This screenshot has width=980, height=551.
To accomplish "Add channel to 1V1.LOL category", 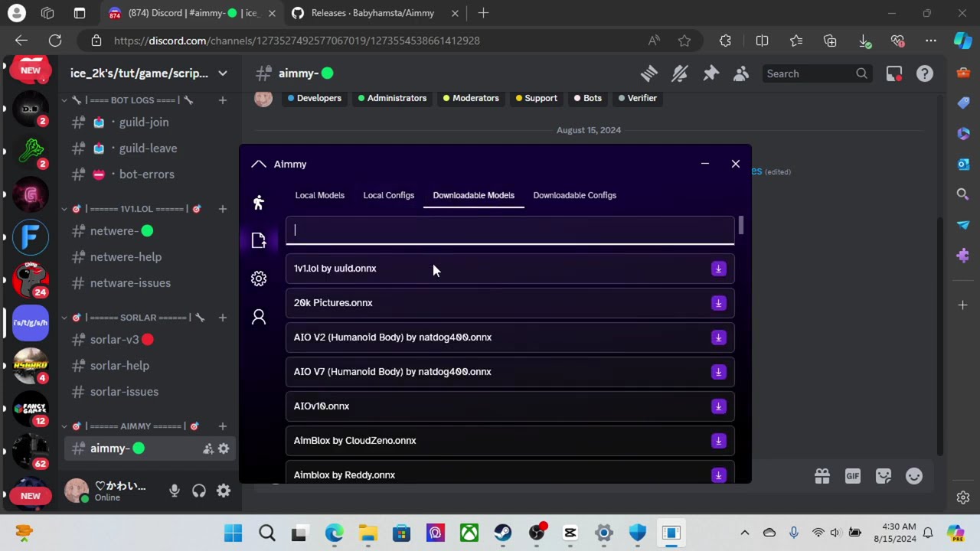I will (222, 209).
